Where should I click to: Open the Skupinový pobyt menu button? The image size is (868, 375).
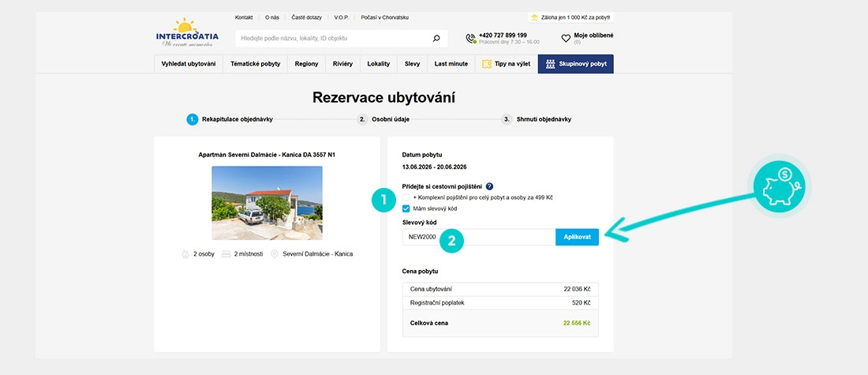(x=576, y=64)
